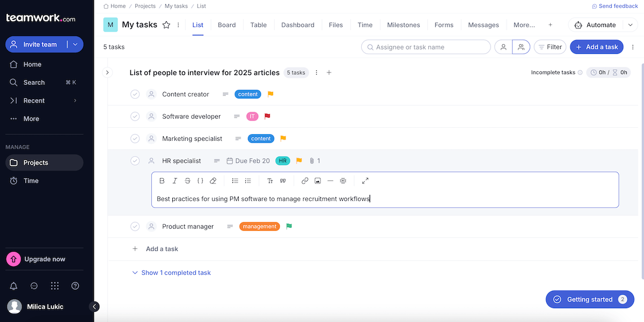Click the Add a task button
This screenshot has width=644, height=322.
point(596,47)
